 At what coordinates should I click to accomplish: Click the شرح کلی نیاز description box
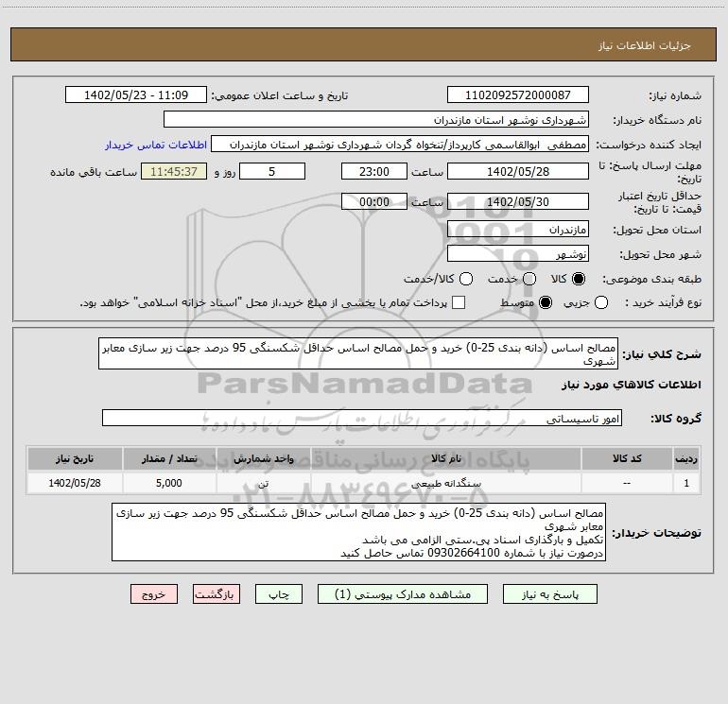click(358, 353)
